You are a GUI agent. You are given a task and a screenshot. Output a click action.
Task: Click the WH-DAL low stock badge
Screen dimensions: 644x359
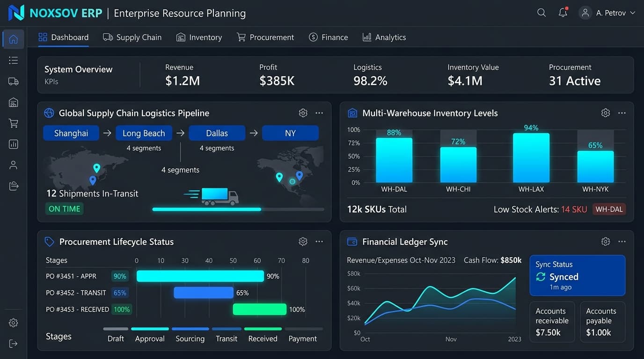609,209
